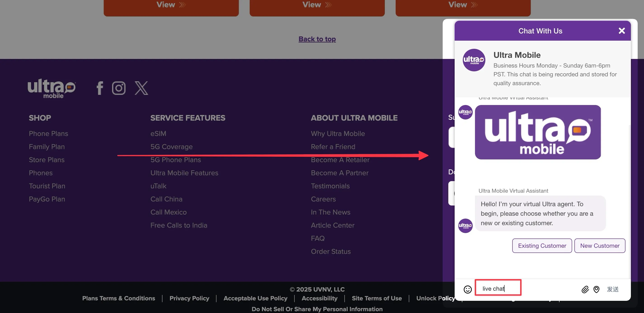Open Why Ultra Mobile link

tap(338, 134)
